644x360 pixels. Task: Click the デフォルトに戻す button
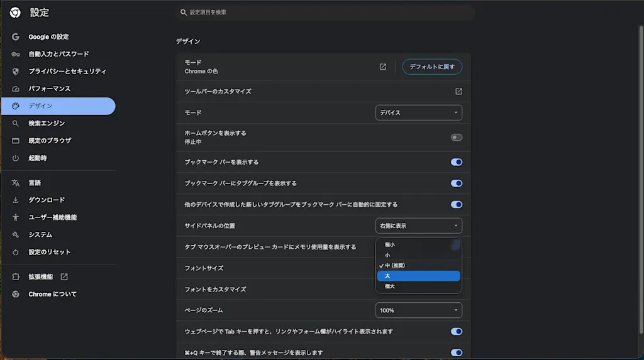[432, 67]
